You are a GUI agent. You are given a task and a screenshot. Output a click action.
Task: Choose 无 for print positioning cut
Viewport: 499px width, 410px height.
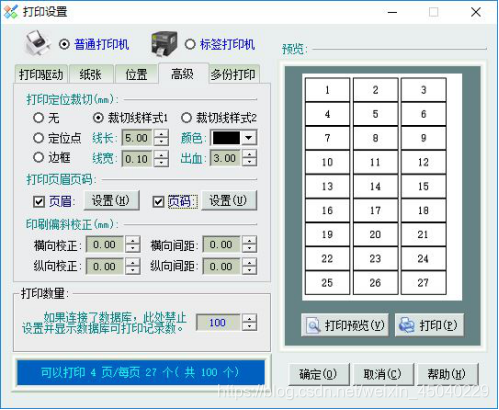38,118
